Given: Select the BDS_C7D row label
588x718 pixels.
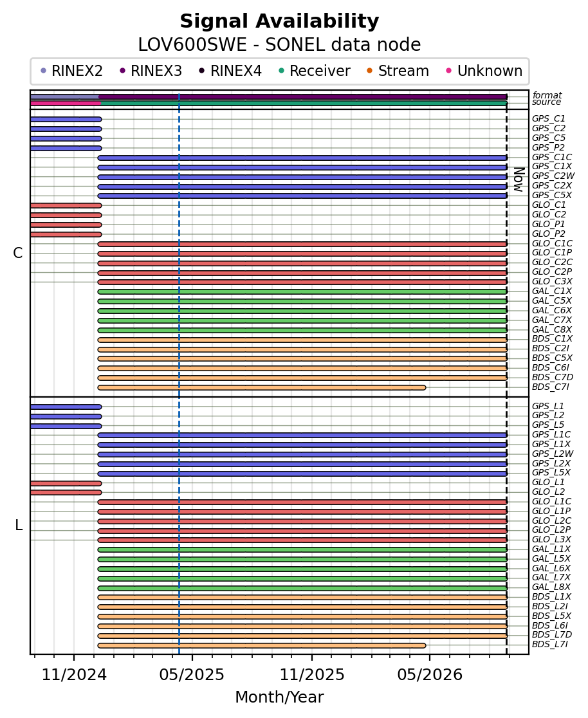Looking at the screenshot, I should coord(552,377).
